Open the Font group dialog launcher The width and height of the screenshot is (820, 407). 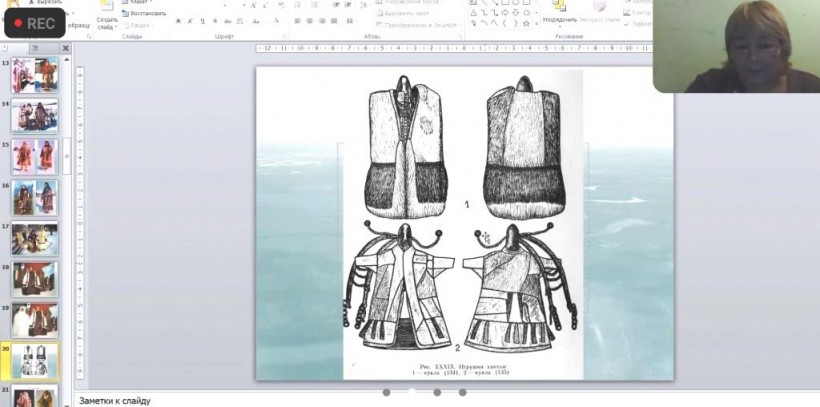[284, 36]
